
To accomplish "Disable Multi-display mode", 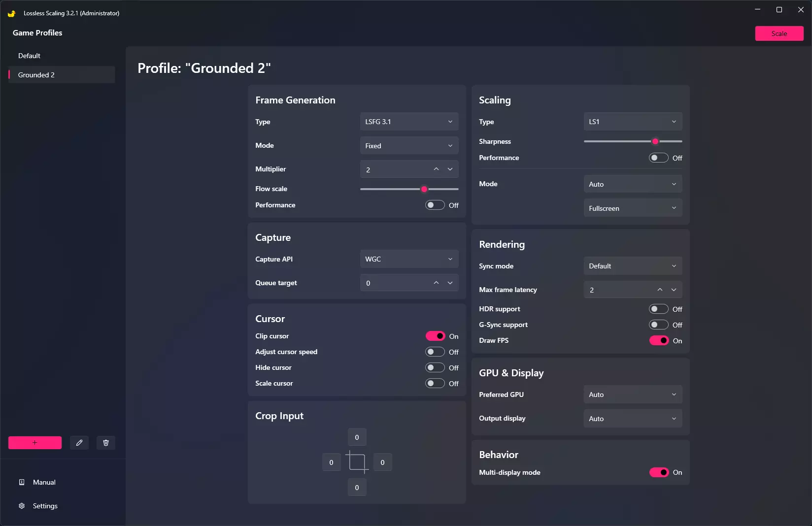I will point(659,472).
